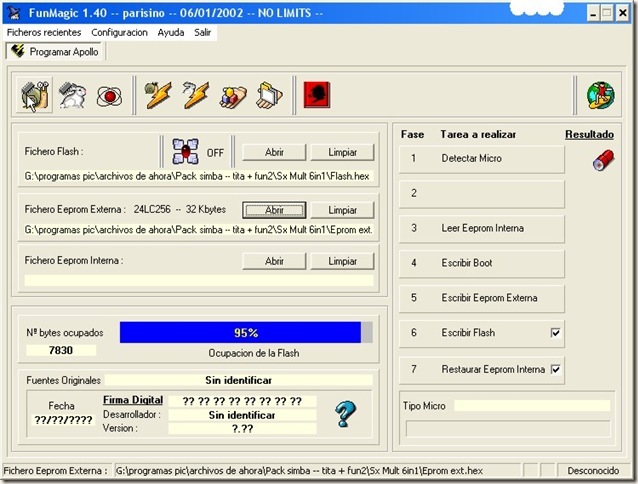Viewport: 638px width, 484px height.
Task: Click the red stop book icon
Action: [x=317, y=95]
